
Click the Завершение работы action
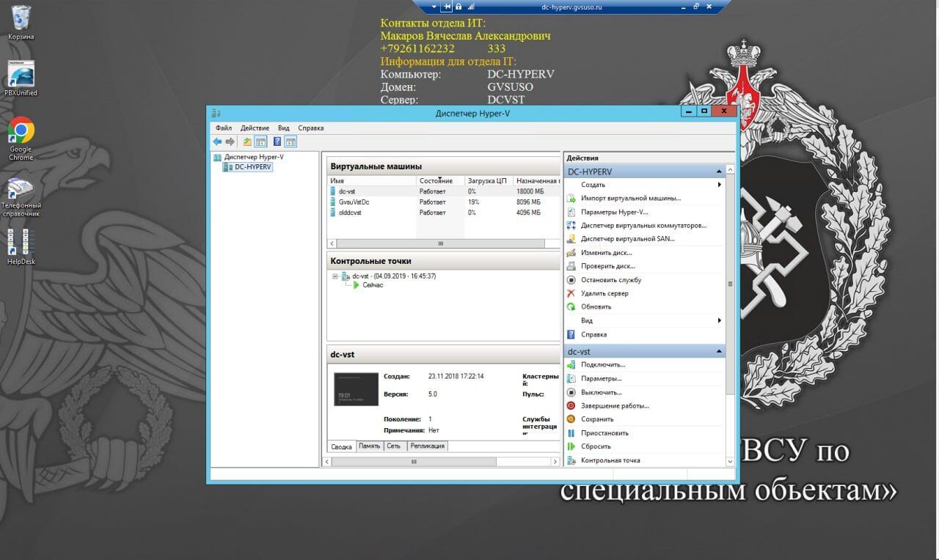click(615, 406)
